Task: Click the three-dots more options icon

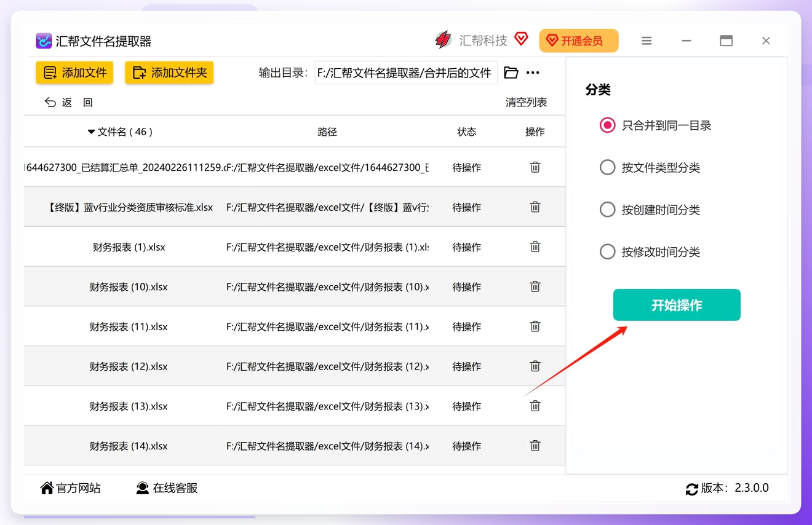Action: point(533,73)
